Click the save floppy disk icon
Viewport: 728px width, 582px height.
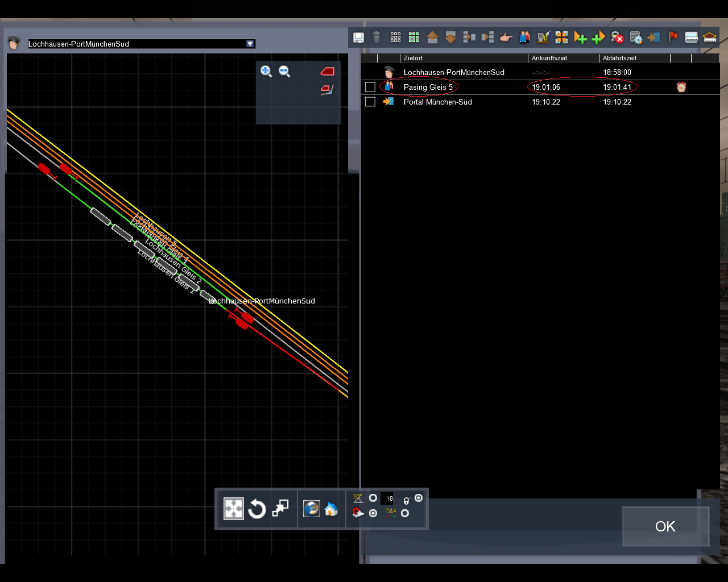tap(358, 38)
